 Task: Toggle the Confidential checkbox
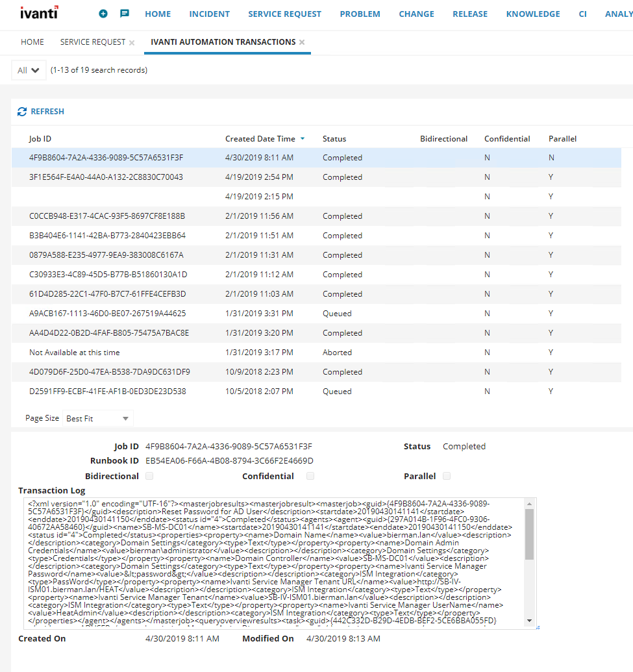click(x=310, y=476)
